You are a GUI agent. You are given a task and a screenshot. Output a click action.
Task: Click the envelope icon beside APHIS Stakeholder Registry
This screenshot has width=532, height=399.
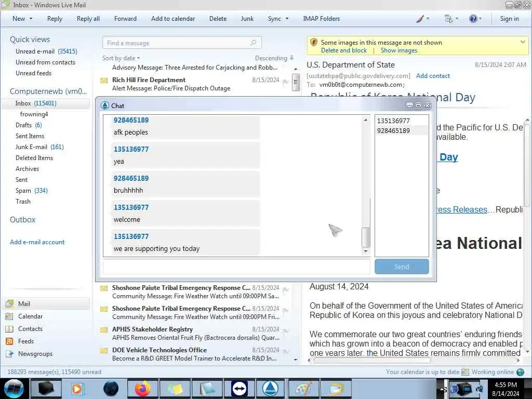click(104, 330)
